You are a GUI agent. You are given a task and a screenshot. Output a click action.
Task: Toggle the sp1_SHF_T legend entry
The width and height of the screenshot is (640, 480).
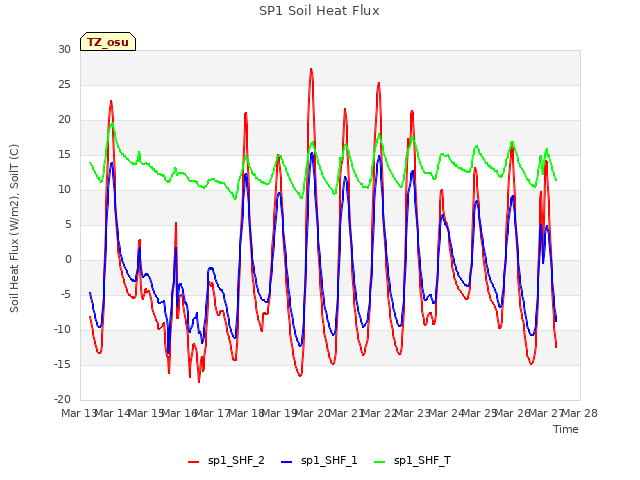point(413,461)
